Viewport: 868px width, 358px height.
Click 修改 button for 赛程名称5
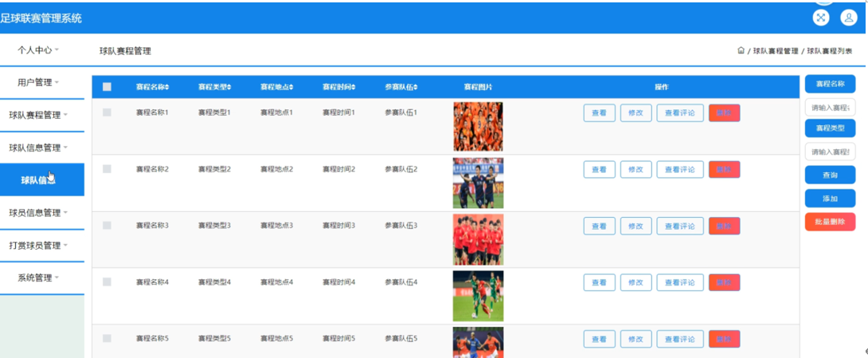click(x=636, y=339)
